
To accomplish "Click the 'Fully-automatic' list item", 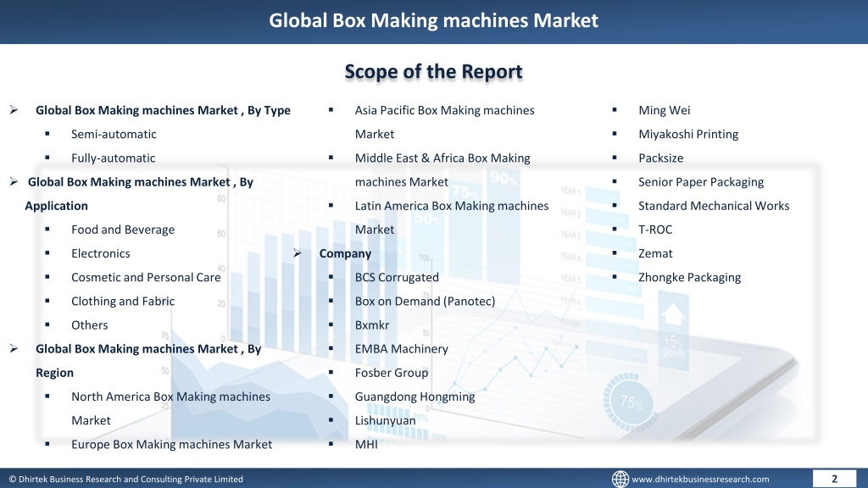I will coord(113,158).
